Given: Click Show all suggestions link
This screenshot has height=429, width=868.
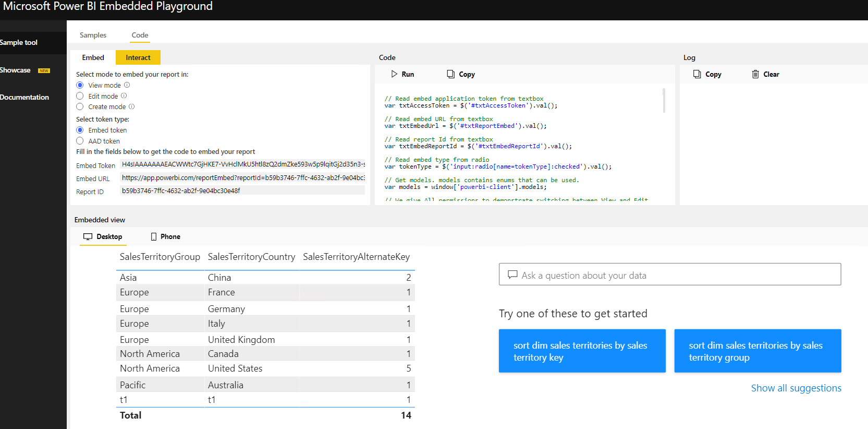Looking at the screenshot, I should click(x=796, y=388).
